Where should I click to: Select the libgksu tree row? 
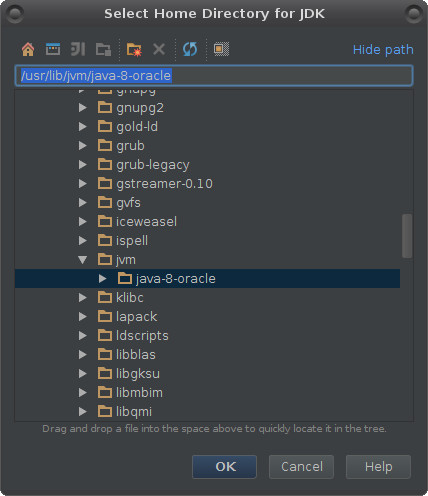207,374
